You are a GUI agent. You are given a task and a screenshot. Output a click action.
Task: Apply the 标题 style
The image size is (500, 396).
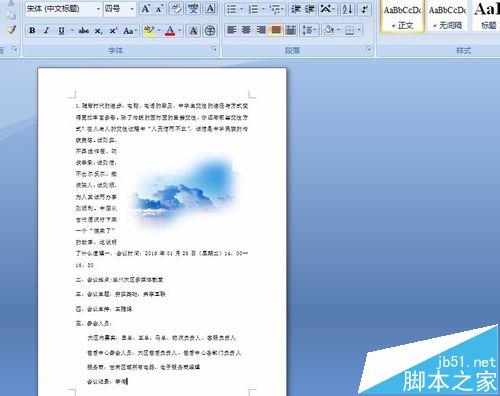[487, 16]
